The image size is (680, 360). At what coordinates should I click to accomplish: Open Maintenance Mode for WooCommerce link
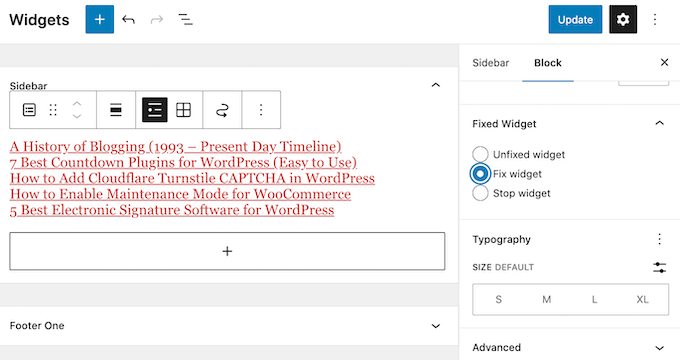[x=180, y=194]
